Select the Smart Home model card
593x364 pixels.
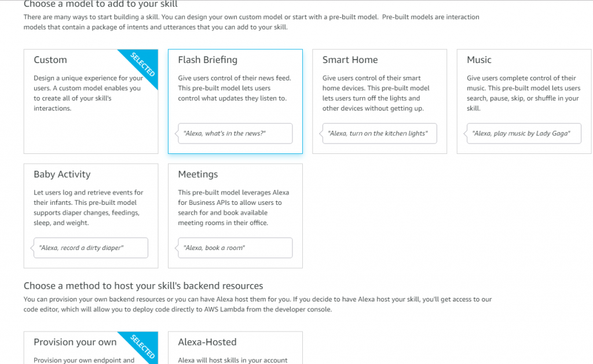pyautogui.click(x=379, y=101)
